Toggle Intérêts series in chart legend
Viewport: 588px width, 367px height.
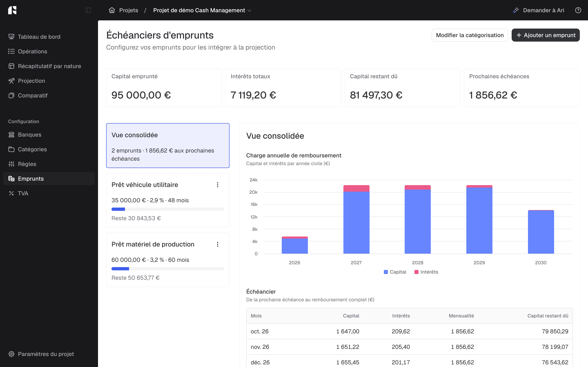coord(426,272)
